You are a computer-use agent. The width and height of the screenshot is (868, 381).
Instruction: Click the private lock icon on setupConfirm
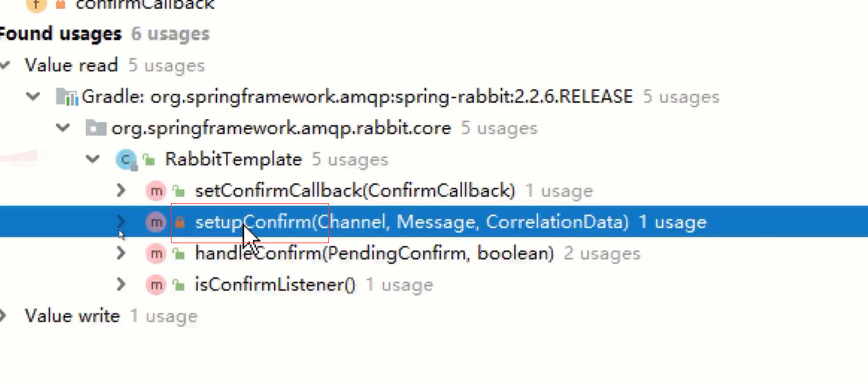(x=179, y=223)
